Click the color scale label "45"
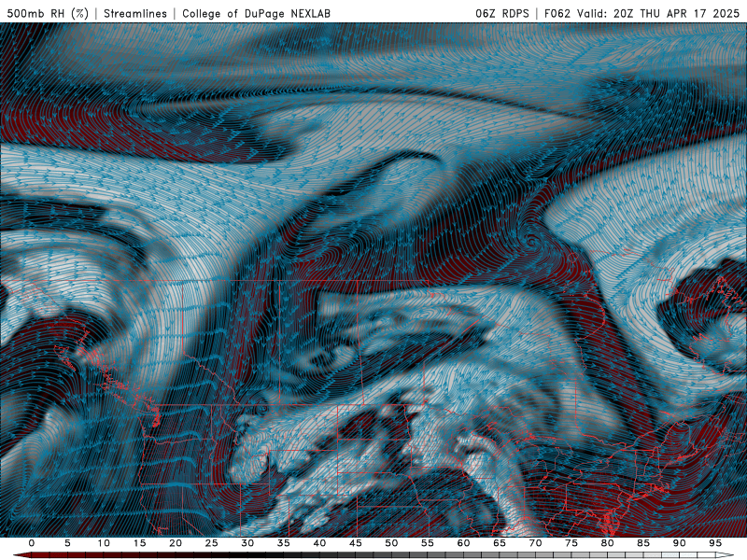Image resolution: width=747 pixels, height=560 pixels. (356, 543)
